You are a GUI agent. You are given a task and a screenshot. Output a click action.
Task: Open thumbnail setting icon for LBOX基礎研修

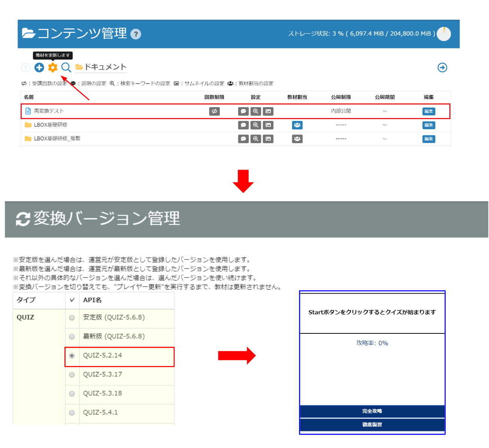[268, 125]
